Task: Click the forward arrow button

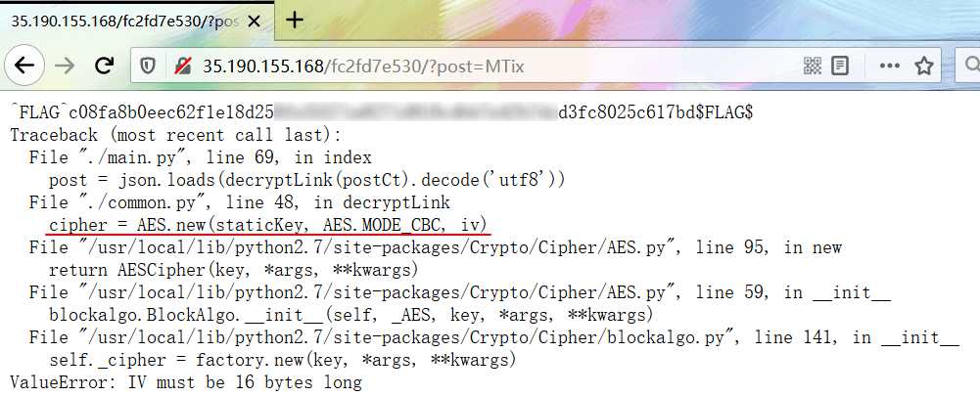Action: [x=65, y=66]
